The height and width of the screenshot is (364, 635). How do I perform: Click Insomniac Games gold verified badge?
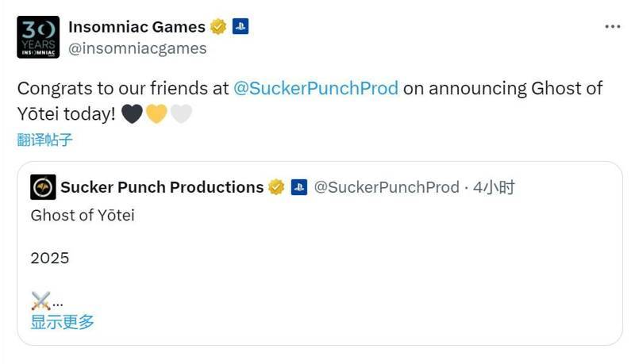coord(218,26)
